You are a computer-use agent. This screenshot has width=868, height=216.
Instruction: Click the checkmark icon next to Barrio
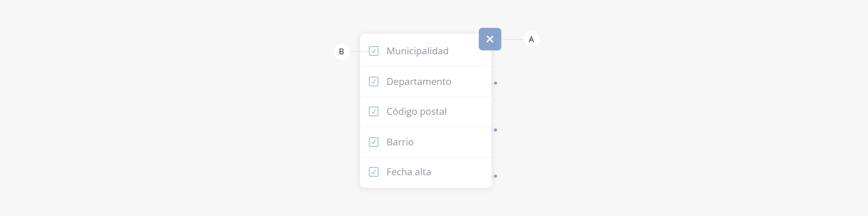click(374, 142)
